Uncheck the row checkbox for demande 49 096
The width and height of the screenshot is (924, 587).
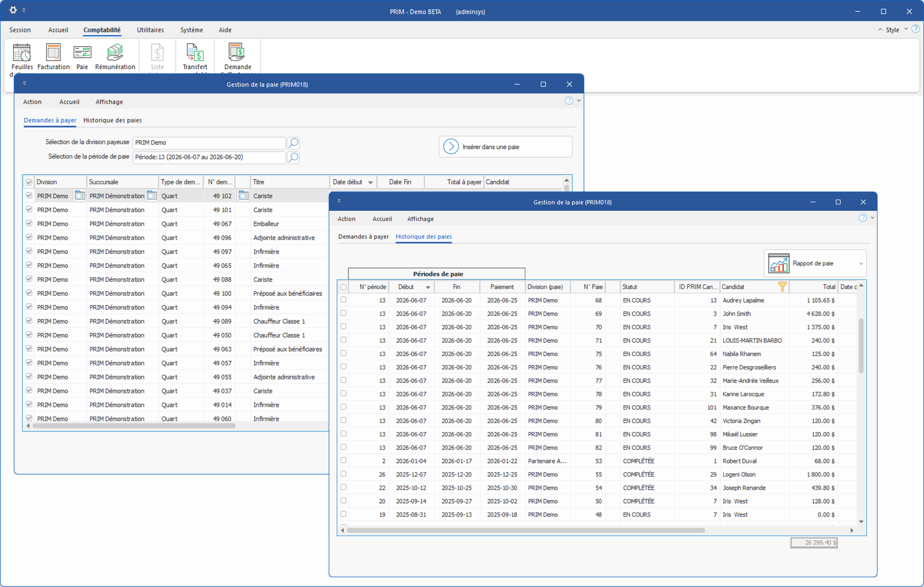(x=29, y=237)
